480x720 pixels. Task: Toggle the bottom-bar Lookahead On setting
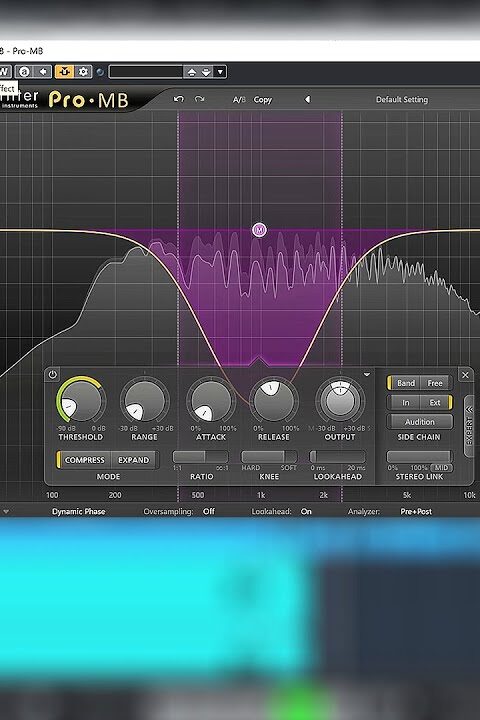point(306,511)
